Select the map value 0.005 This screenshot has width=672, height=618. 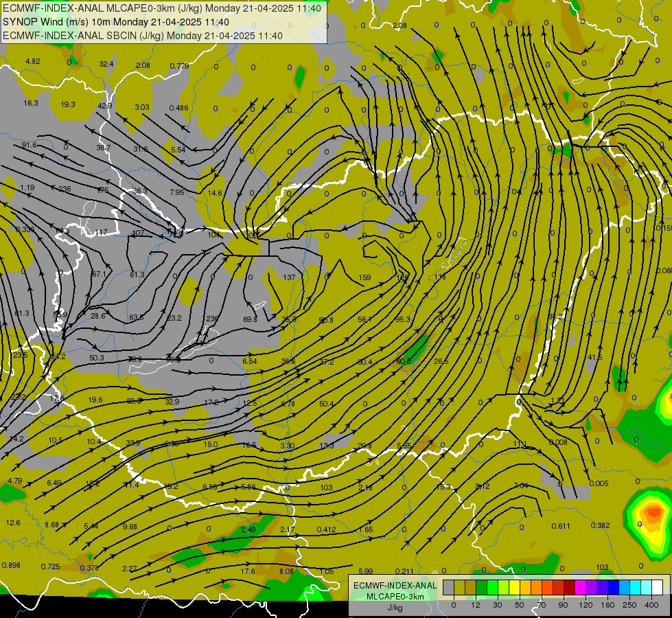click(x=599, y=483)
